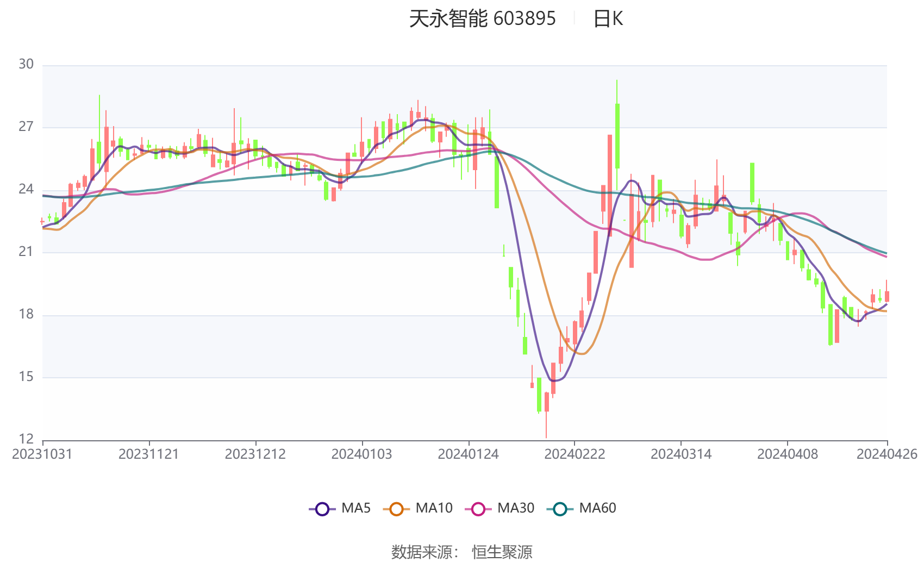Toggle the MA5 legend series

pos(340,509)
